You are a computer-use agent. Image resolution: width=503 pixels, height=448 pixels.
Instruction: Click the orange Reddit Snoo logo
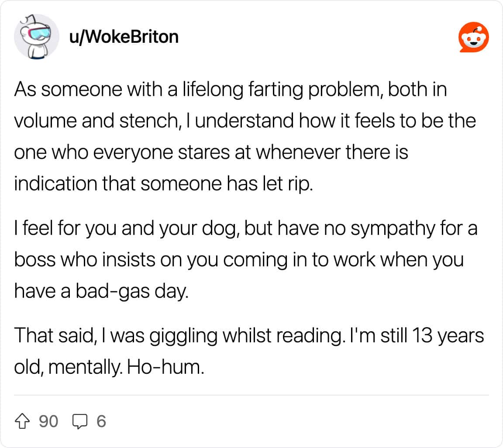473,37
